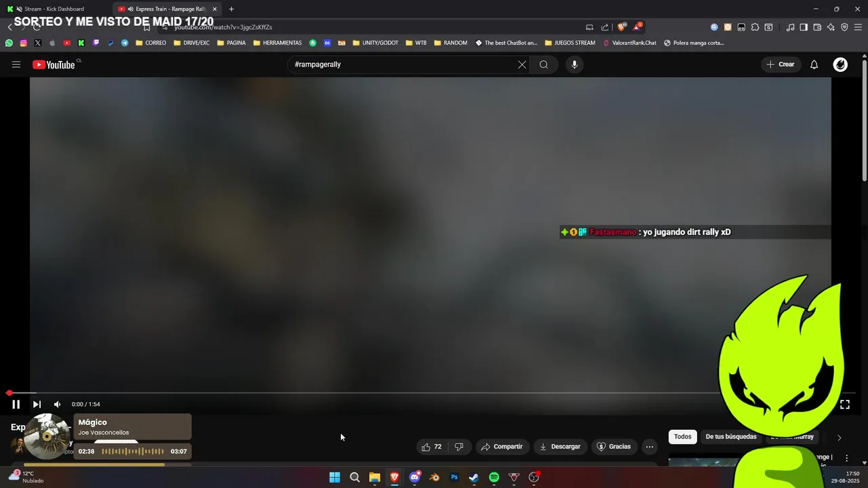
Task: Open the Crear upload menu
Action: point(781,64)
